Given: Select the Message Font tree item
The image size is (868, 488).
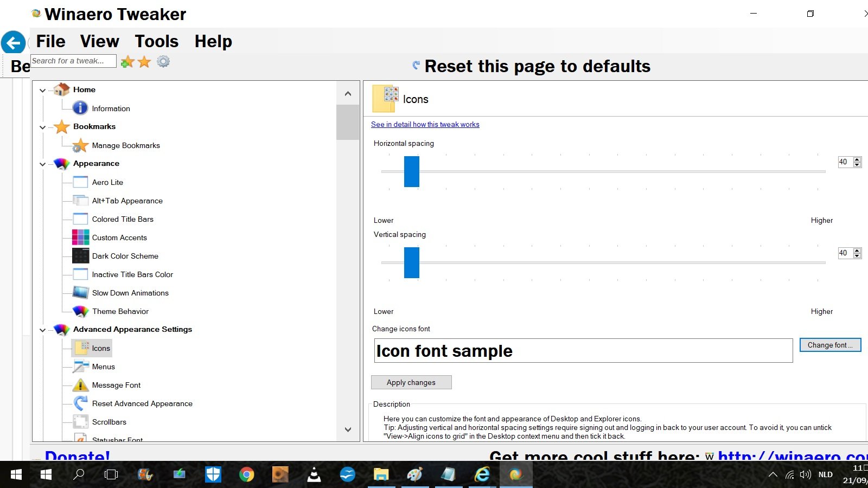Looking at the screenshot, I should pyautogui.click(x=116, y=385).
